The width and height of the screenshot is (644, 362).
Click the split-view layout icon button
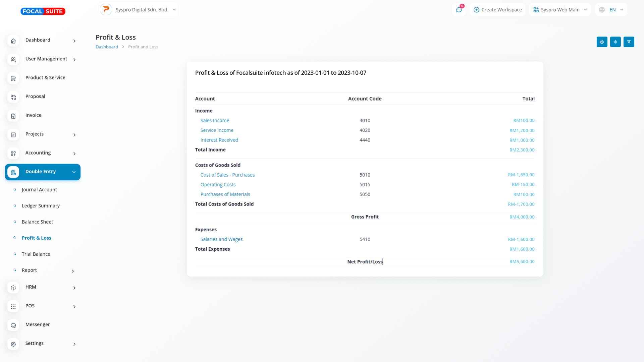coord(615,42)
